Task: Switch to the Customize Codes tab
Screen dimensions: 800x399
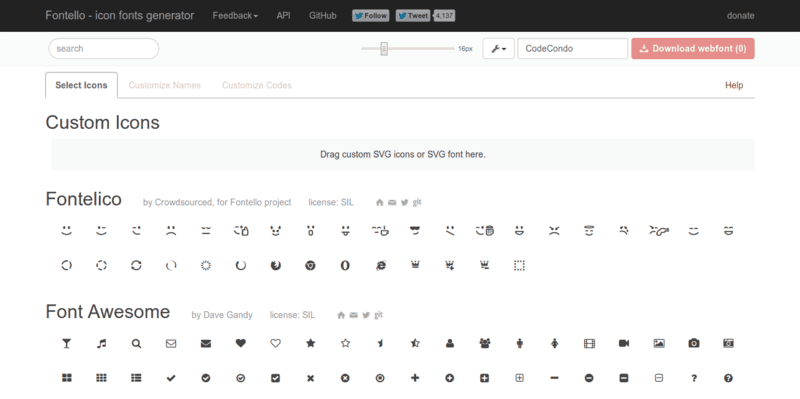Action: (257, 85)
